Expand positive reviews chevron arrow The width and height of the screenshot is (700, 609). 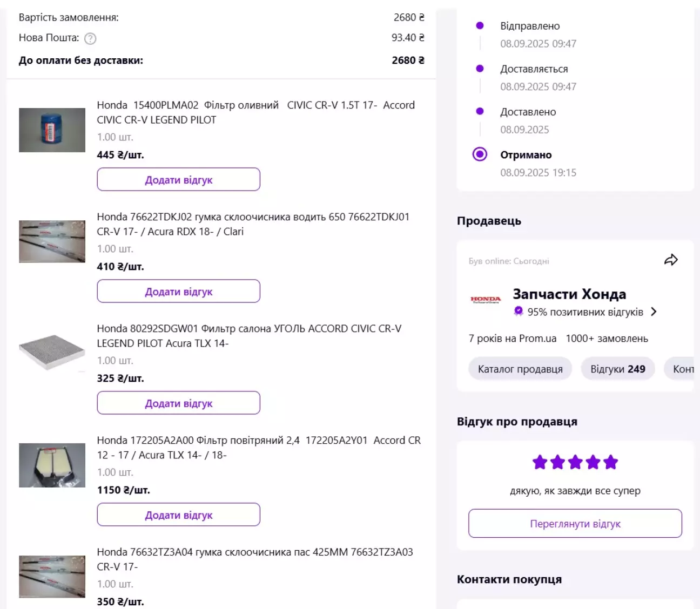pyautogui.click(x=654, y=312)
